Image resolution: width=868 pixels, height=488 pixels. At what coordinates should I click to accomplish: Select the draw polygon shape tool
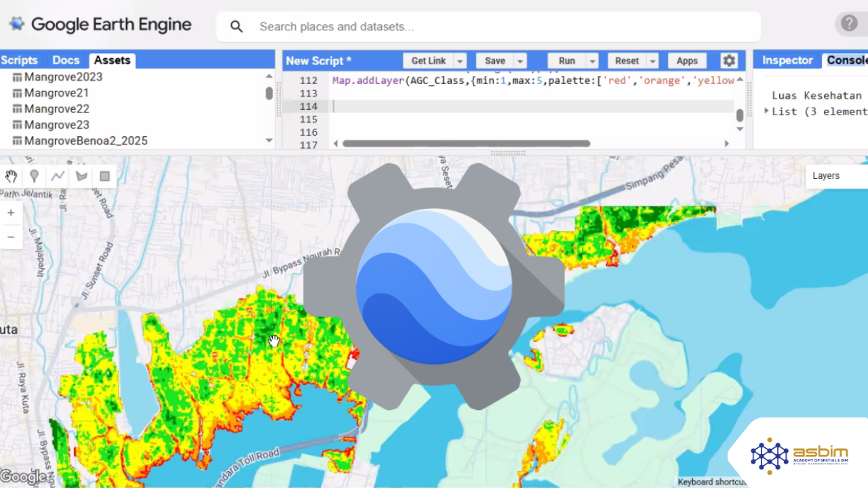click(81, 176)
